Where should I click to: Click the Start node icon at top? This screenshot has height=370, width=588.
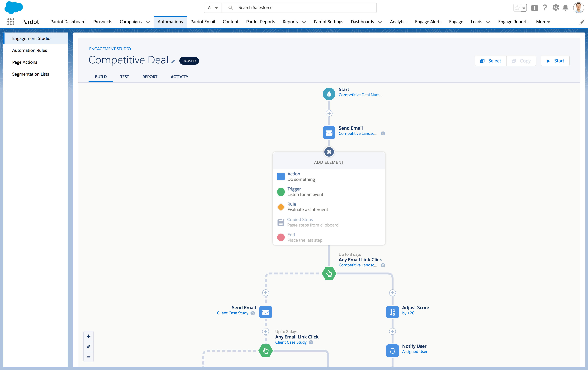(x=329, y=93)
